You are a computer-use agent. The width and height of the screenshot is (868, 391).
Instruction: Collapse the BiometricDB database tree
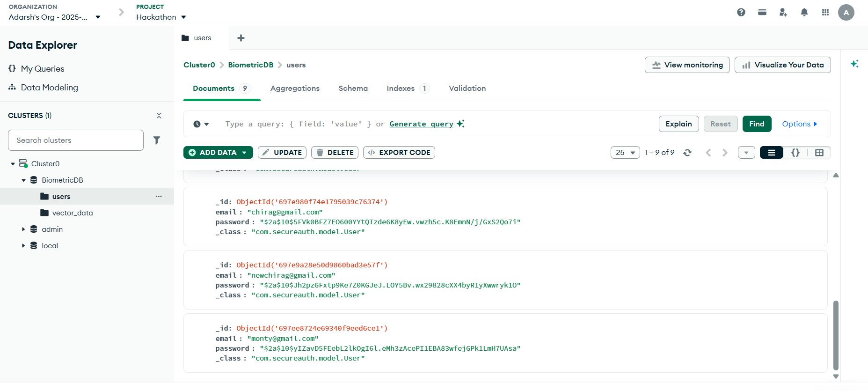tap(23, 180)
